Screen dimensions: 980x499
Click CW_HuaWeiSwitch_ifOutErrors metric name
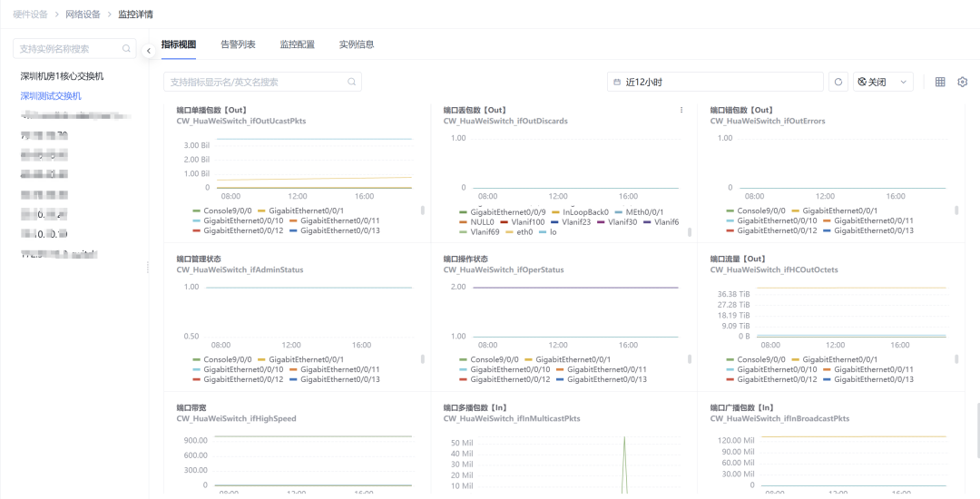(x=768, y=121)
